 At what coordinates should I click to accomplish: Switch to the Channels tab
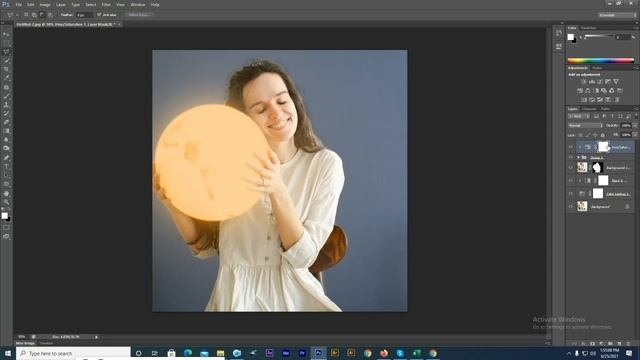click(589, 109)
